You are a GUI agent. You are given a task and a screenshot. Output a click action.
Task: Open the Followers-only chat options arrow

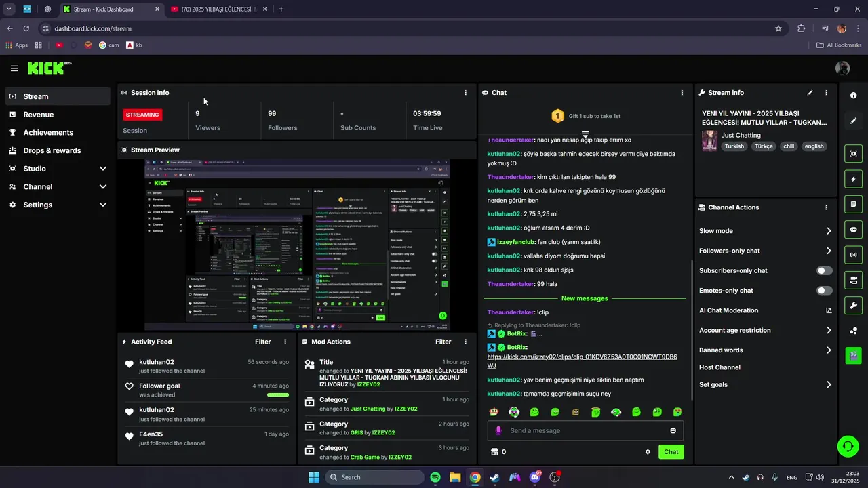click(x=829, y=251)
